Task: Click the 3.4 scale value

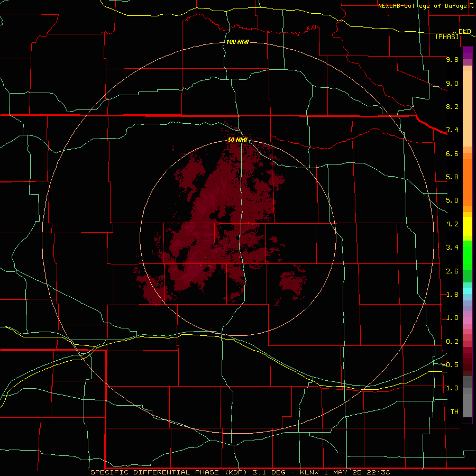Action: point(452,248)
